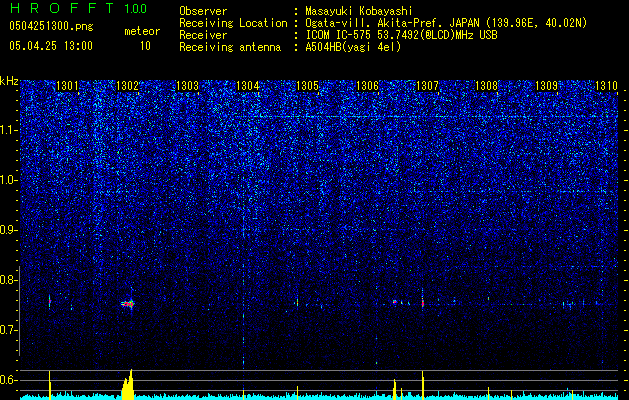Viewport: 629px width, 400px height.
Task: Click the 1306 time marker
Action: click(x=367, y=85)
